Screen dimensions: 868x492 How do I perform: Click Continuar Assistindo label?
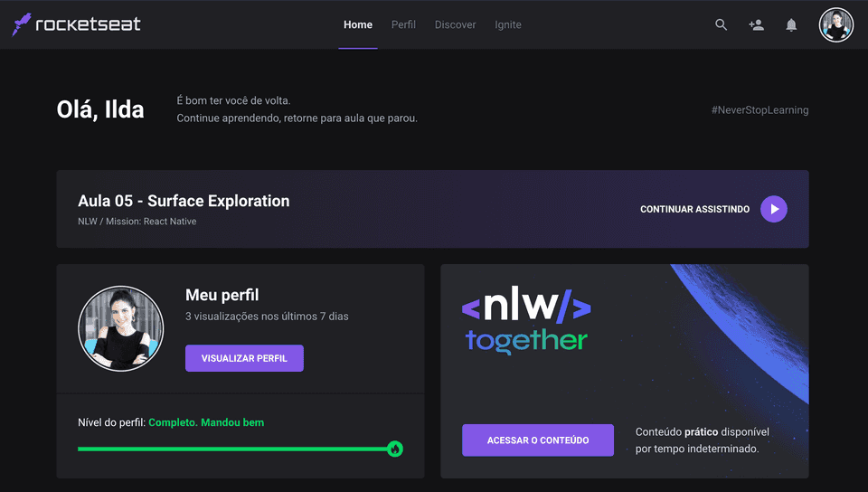coord(694,209)
